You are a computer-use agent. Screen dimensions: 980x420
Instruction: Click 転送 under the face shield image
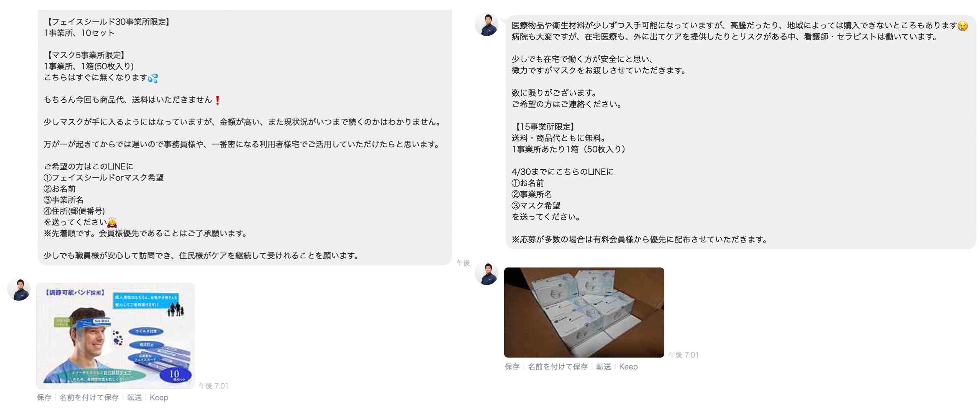[x=134, y=397]
